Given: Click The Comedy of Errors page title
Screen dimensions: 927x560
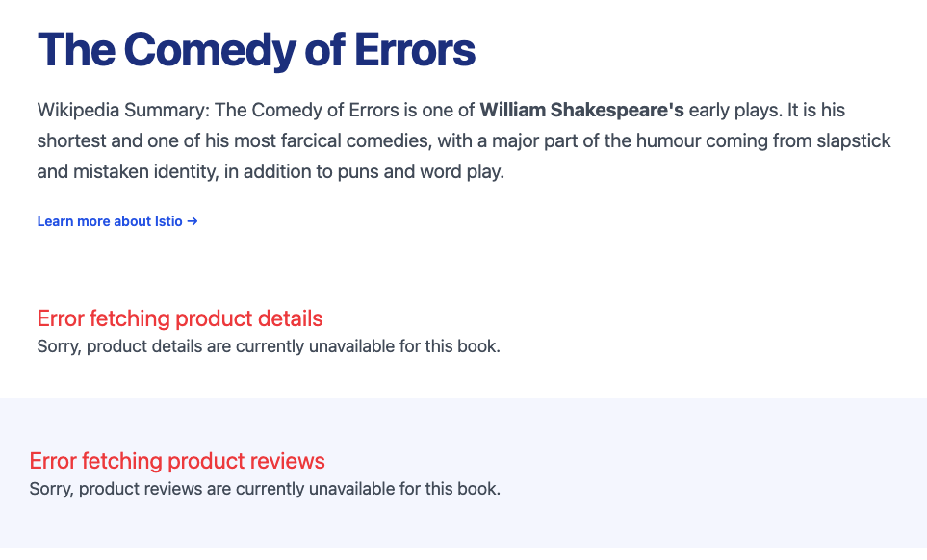Looking at the screenshot, I should coord(256,50).
